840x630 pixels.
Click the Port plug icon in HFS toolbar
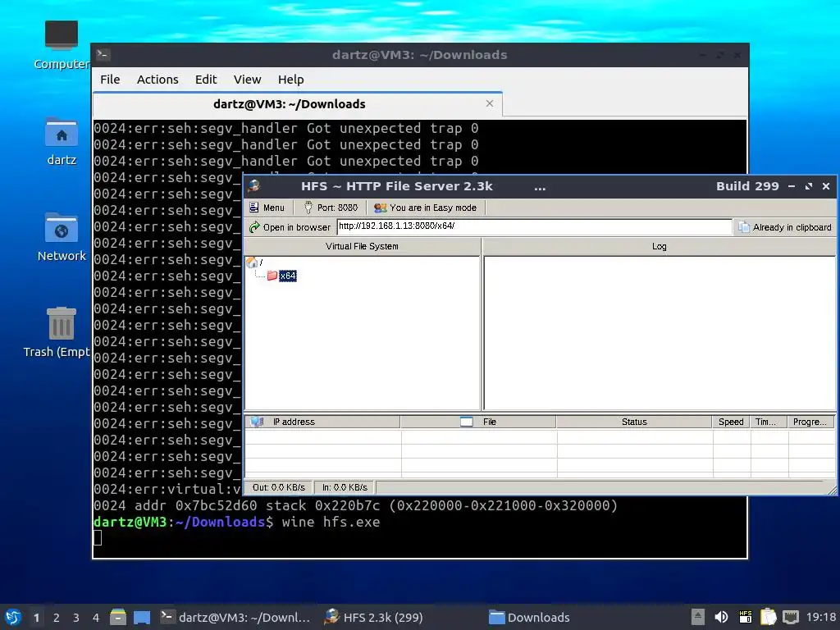[308, 208]
